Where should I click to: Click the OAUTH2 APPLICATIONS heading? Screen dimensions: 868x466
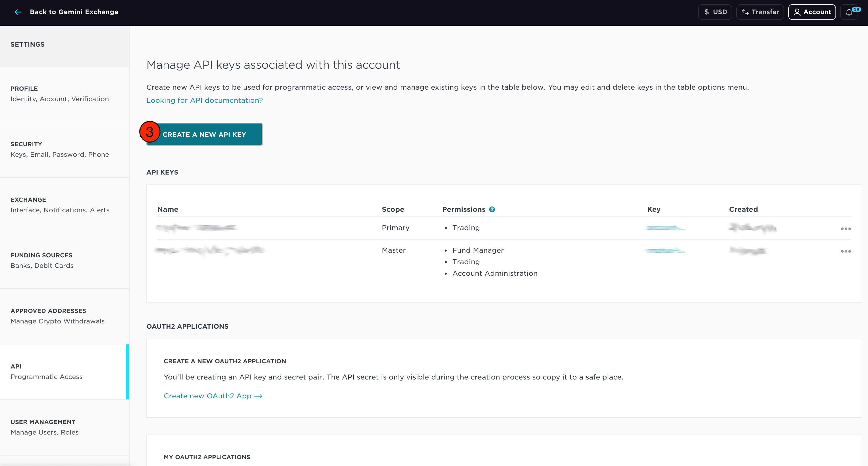[187, 326]
